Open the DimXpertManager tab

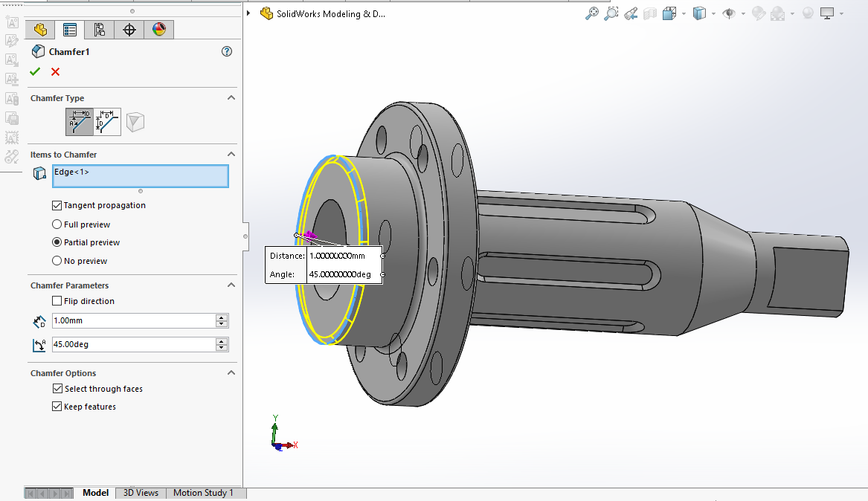(129, 30)
